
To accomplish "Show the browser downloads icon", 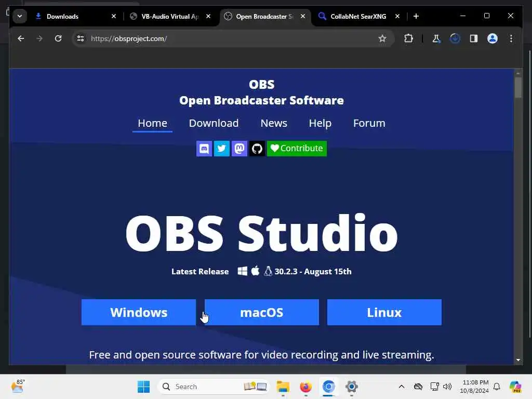I will coord(455,38).
